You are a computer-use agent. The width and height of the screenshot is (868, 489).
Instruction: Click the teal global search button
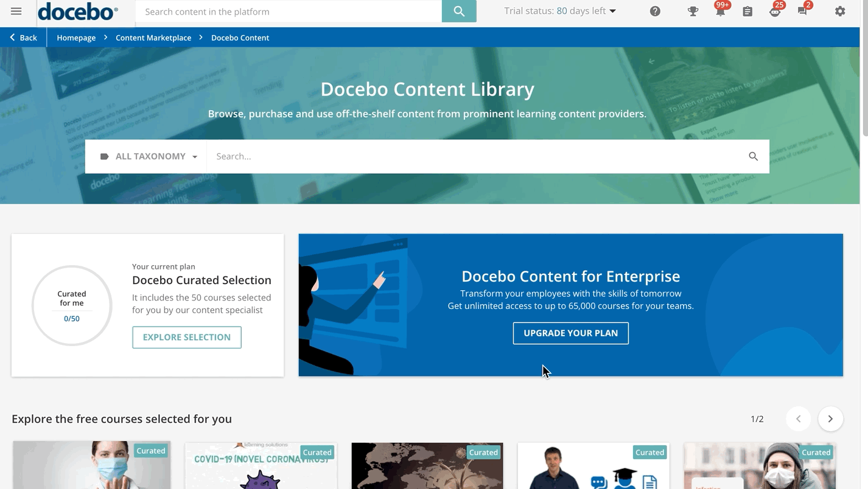click(x=459, y=12)
